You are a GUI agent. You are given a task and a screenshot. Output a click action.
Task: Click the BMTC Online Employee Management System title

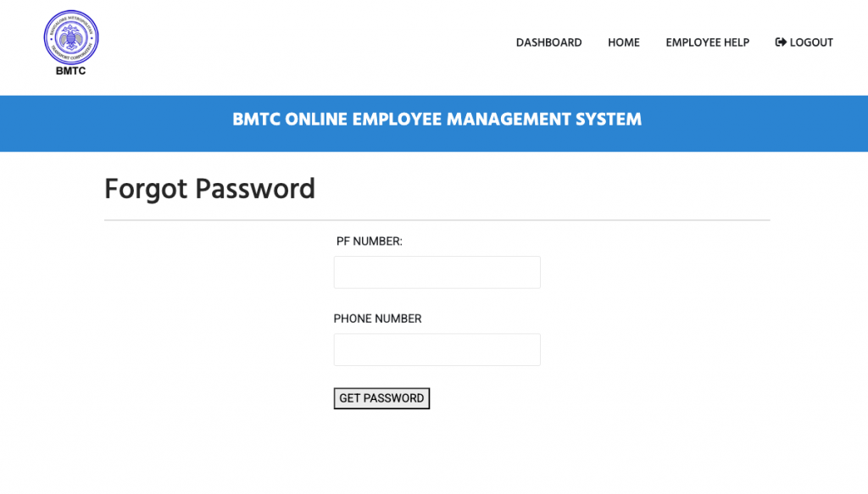437,119
